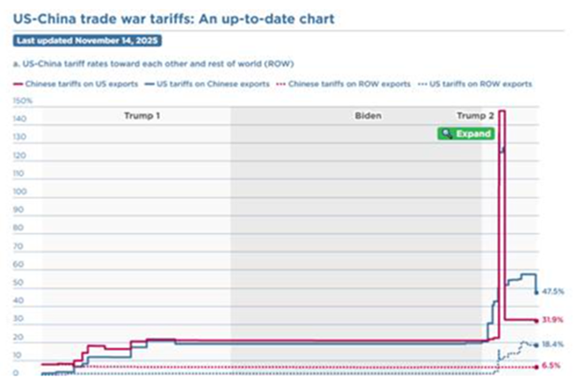Click the Last updated November 14, 2025 badge
The width and height of the screenshot is (578, 392).
click(87, 41)
